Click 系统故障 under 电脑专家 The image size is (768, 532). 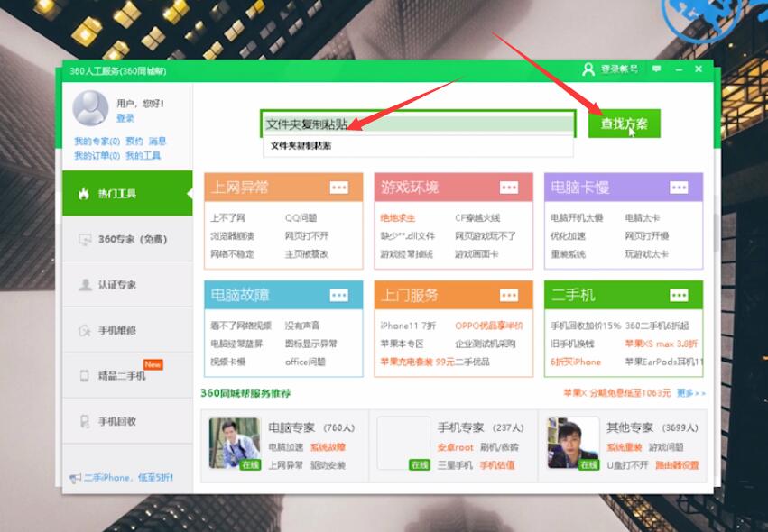[328, 447]
